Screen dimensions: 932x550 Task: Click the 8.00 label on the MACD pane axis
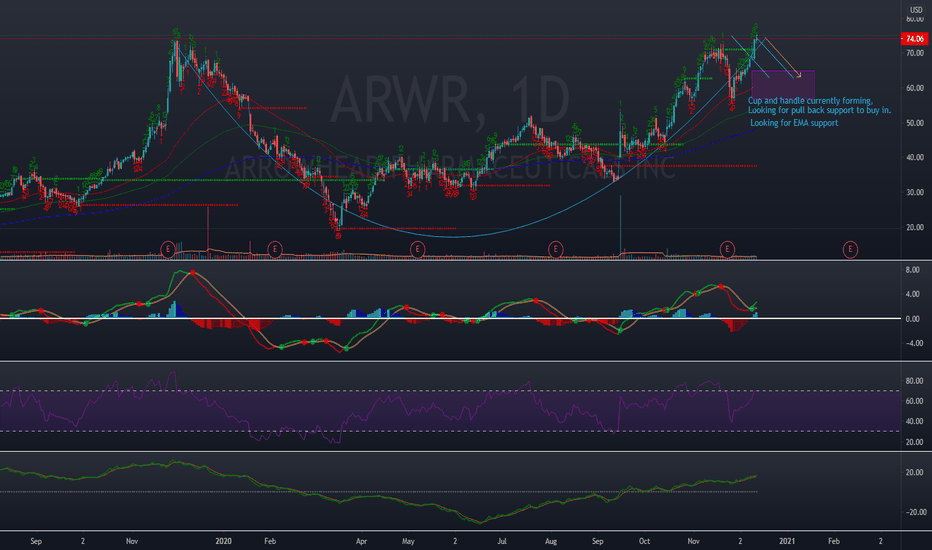[x=912, y=270]
